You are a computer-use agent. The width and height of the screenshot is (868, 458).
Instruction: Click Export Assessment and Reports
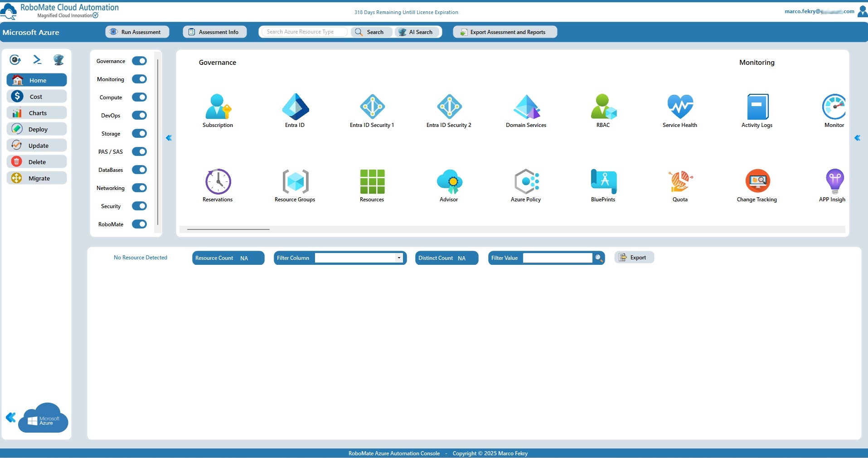[505, 32]
